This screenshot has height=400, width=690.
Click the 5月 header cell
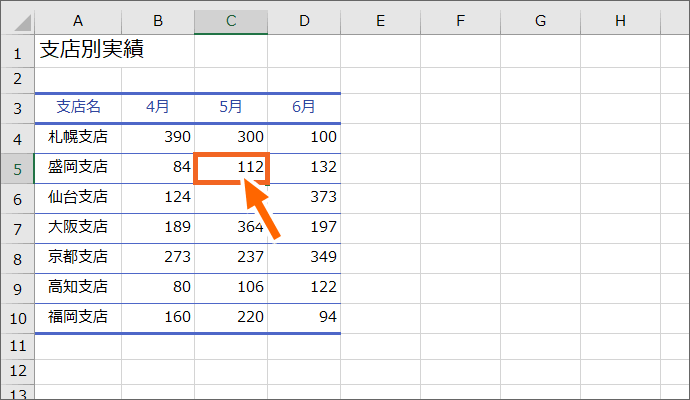(x=231, y=108)
